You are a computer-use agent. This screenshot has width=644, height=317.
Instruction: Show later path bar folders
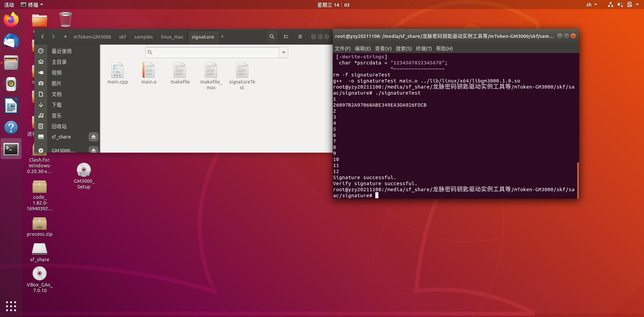[222, 37]
